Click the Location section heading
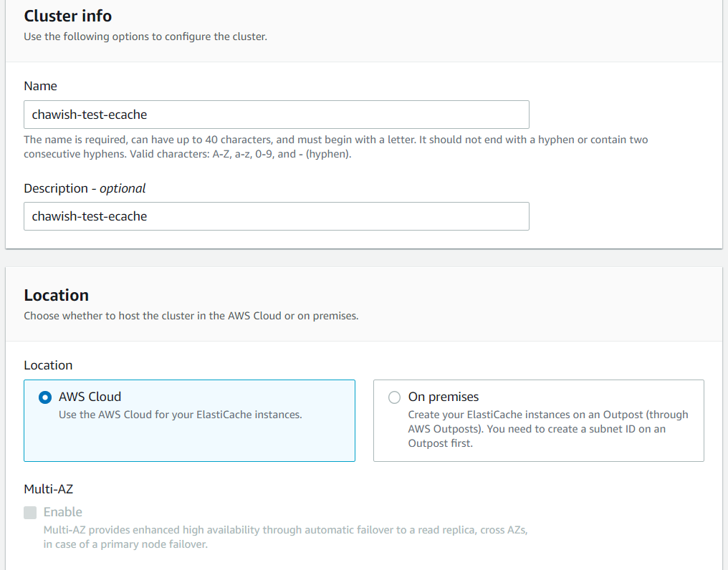 (x=56, y=295)
